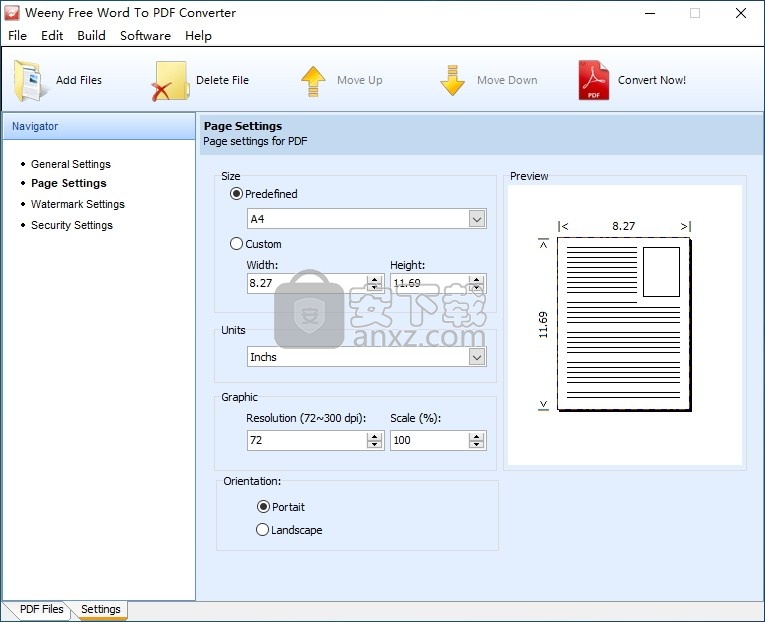
Task: Decrease the Height value with down arrow
Action: [476, 287]
